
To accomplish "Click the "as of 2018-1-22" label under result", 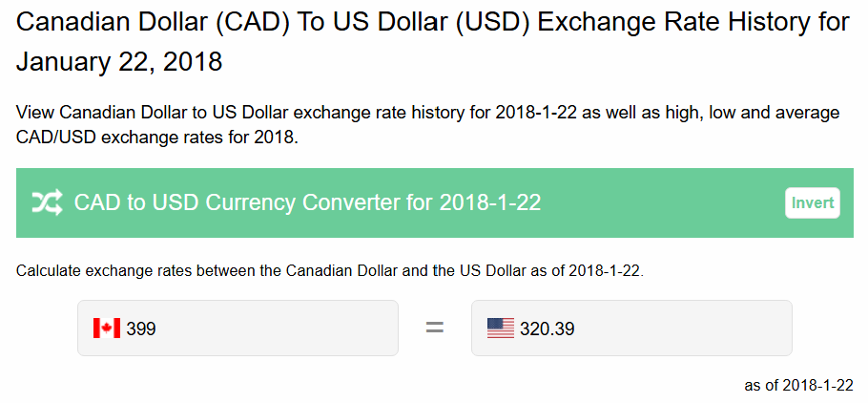I will click(798, 385).
